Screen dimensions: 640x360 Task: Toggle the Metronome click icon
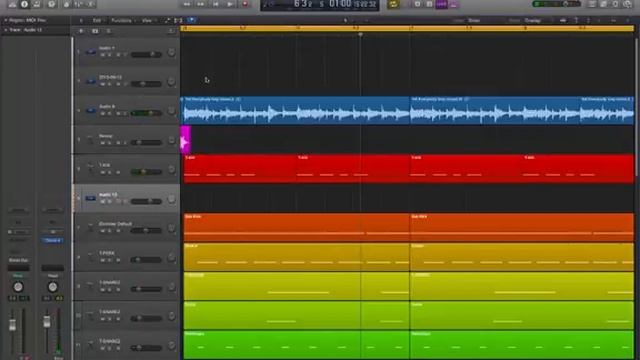pyautogui.click(x=453, y=4)
